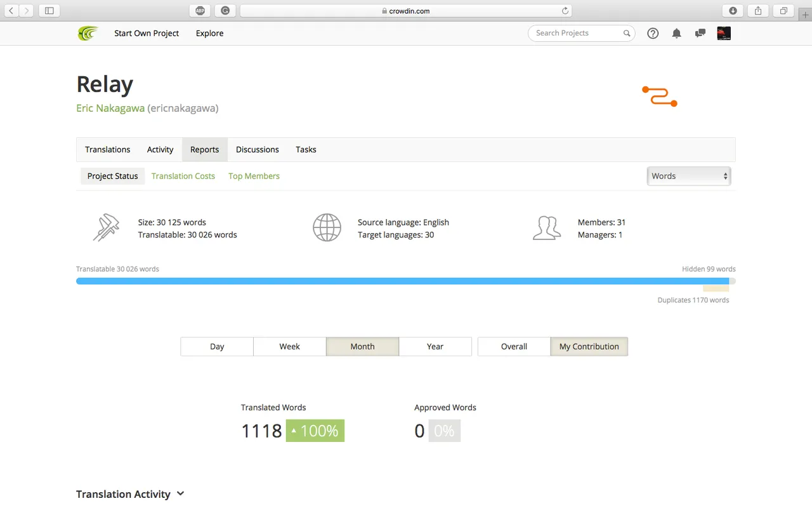Click the 'Translatable: 30 026 words' stat
Screen dimensions: 812x508
[187, 235]
